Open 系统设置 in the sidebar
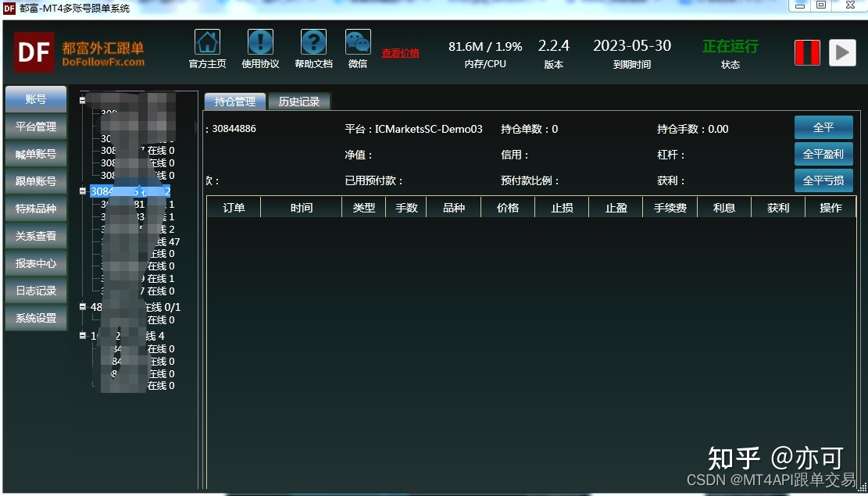 point(36,319)
